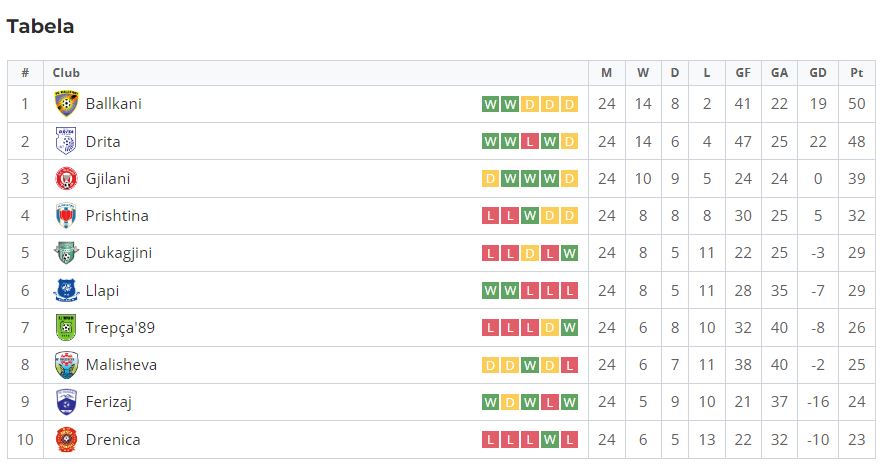886x468 pixels.
Task: Click the Prishtina club crest icon
Action: point(66,216)
